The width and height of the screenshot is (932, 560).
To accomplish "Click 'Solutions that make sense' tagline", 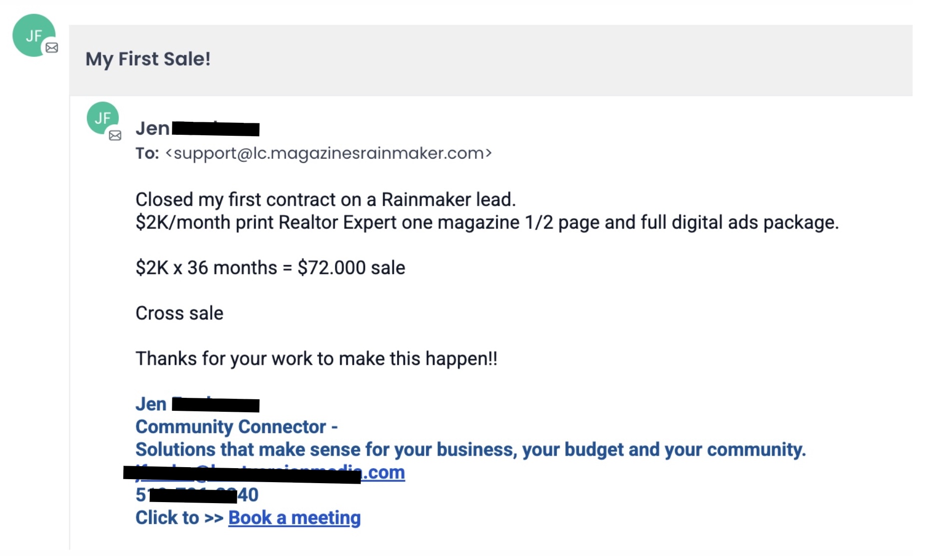I will tap(470, 450).
